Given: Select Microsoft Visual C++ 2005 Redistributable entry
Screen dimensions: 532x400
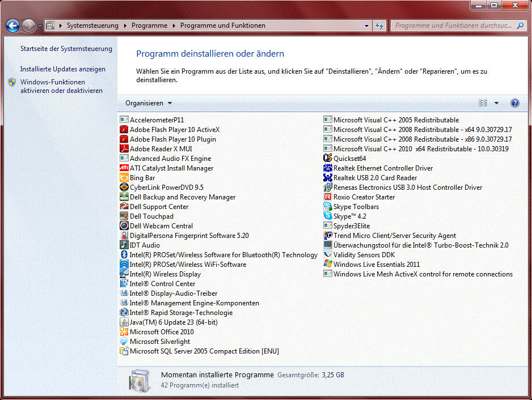Looking at the screenshot, I should [x=391, y=120].
